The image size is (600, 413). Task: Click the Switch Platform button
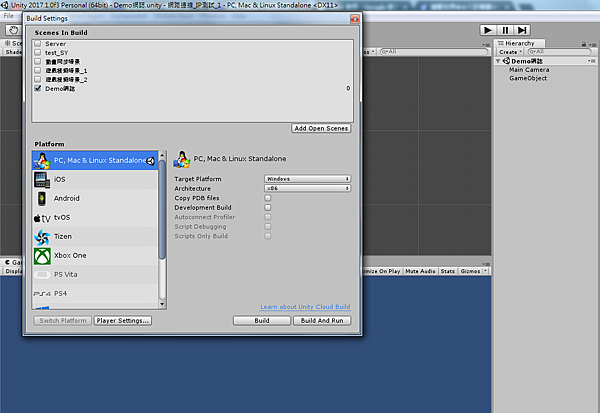click(x=63, y=321)
